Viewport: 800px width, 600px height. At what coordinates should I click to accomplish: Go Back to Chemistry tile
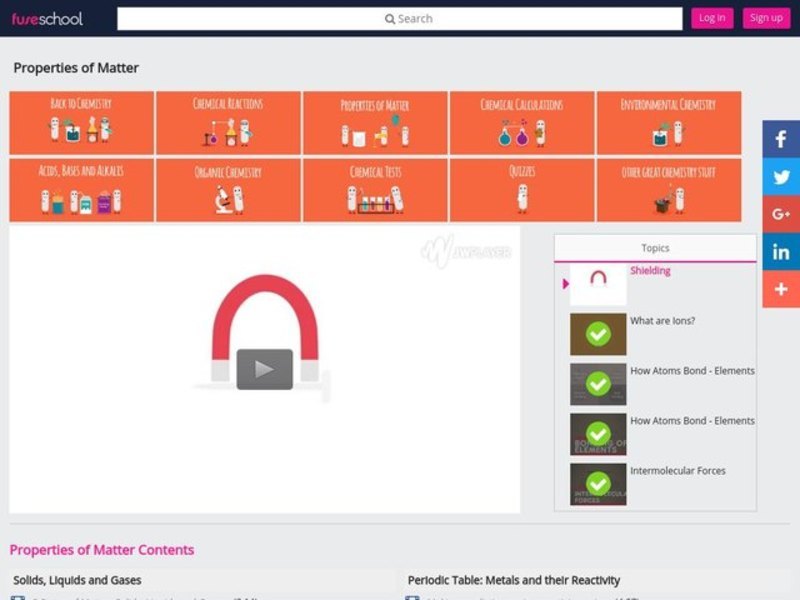click(x=81, y=122)
